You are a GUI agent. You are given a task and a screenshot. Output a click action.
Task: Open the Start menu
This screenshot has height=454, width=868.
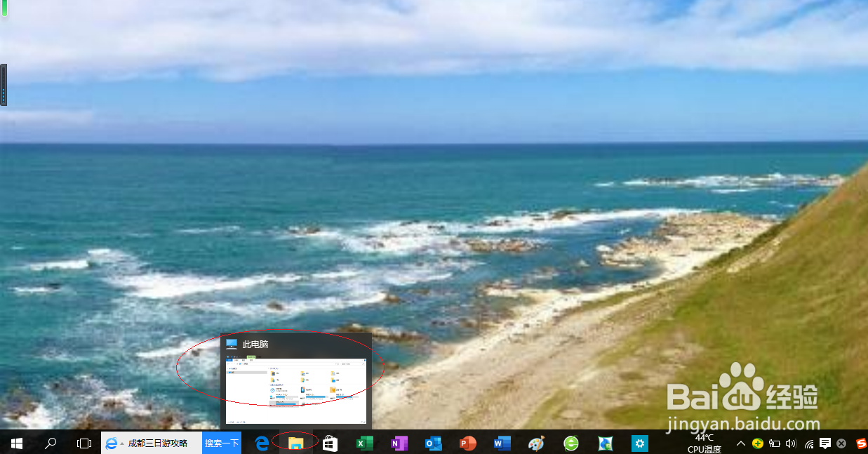pyautogui.click(x=15, y=443)
